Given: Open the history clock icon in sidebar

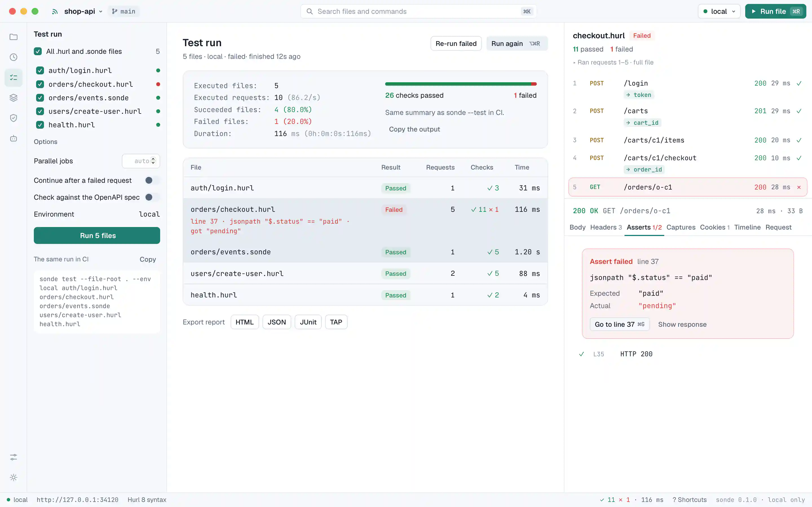Looking at the screenshot, I should (14, 57).
